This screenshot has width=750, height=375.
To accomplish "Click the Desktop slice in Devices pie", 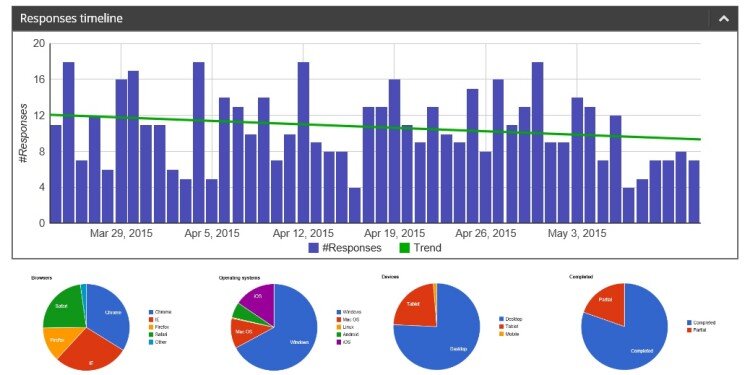I will pyautogui.click(x=445, y=340).
